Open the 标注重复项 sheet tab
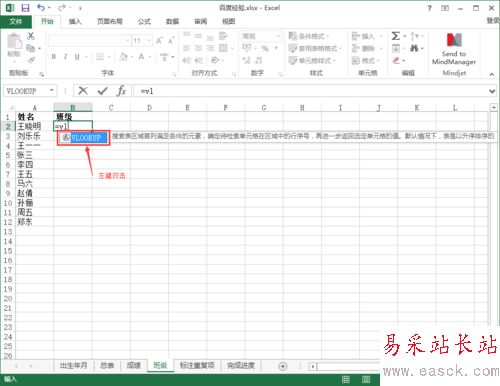The image size is (500, 386). pos(197,366)
